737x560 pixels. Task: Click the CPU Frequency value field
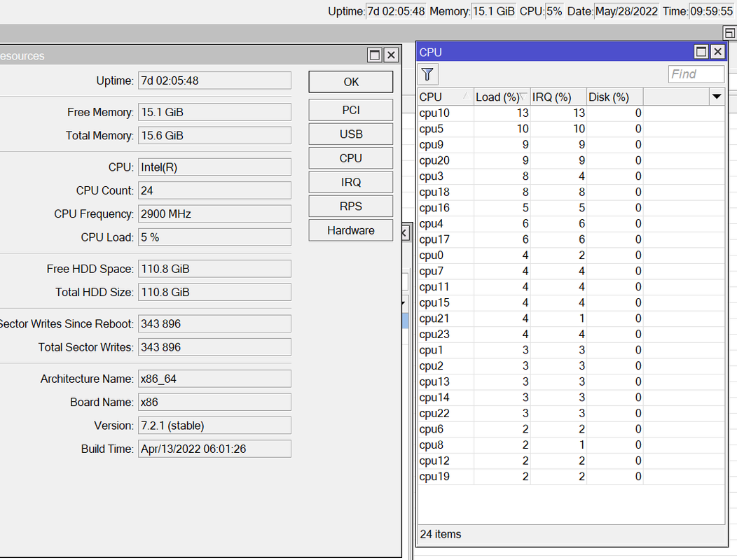tap(214, 213)
